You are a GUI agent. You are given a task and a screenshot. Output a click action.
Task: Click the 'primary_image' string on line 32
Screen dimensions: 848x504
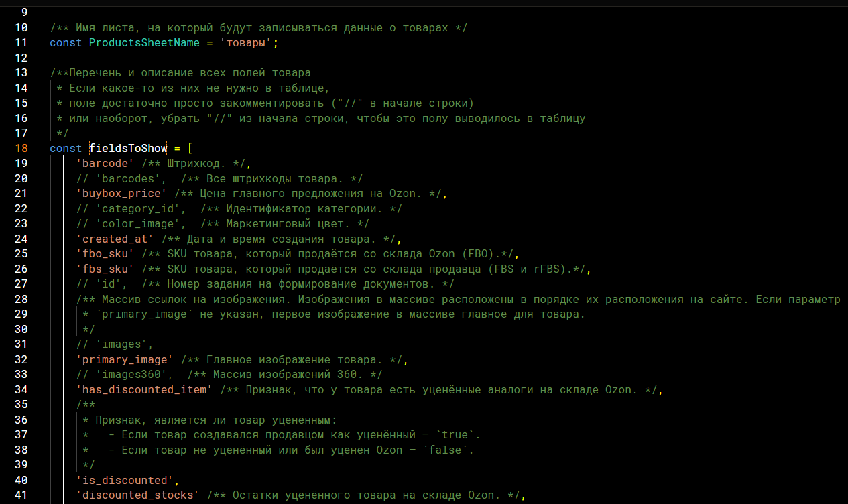[125, 359]
